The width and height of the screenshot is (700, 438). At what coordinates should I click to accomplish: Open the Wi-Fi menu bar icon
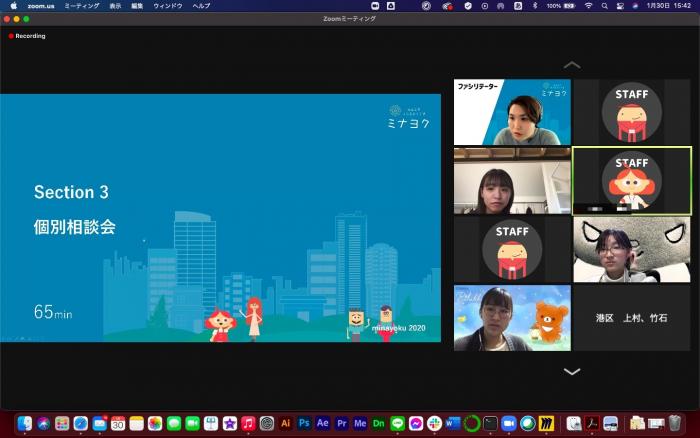588,6
